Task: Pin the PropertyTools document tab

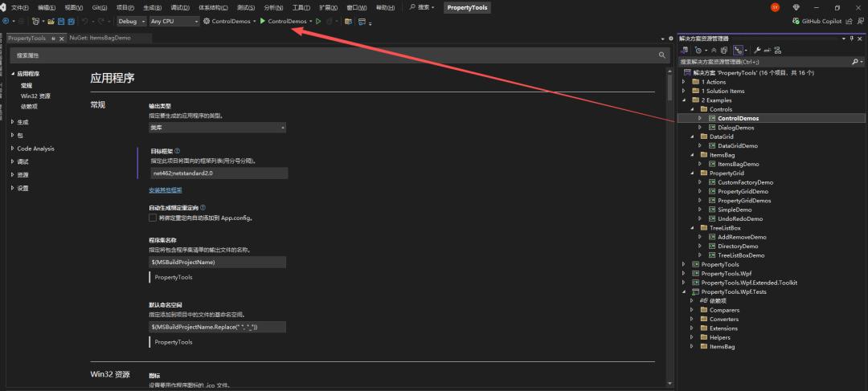Action: click(x=53, y=39)
